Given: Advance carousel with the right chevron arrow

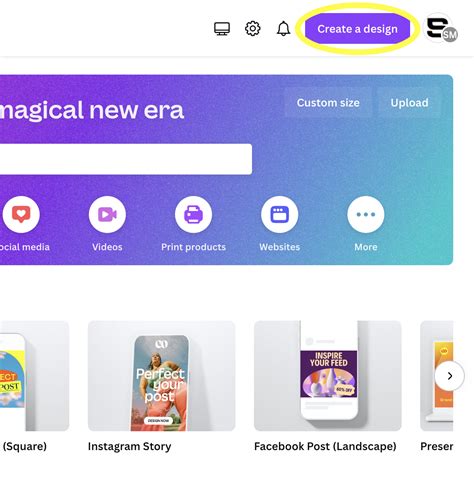Looking at the screenshot, I should click(x=449, y=376).
